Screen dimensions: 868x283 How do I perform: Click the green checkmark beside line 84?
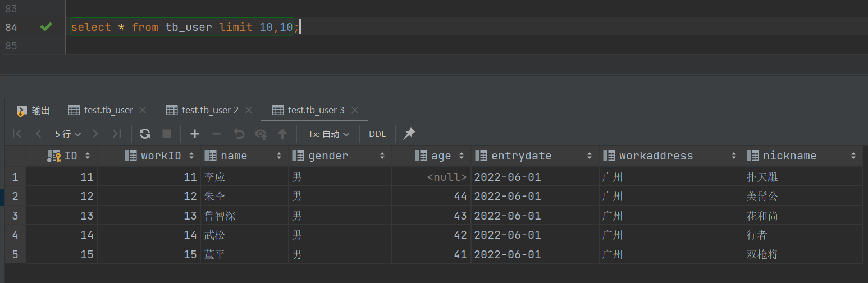[46, 26]
